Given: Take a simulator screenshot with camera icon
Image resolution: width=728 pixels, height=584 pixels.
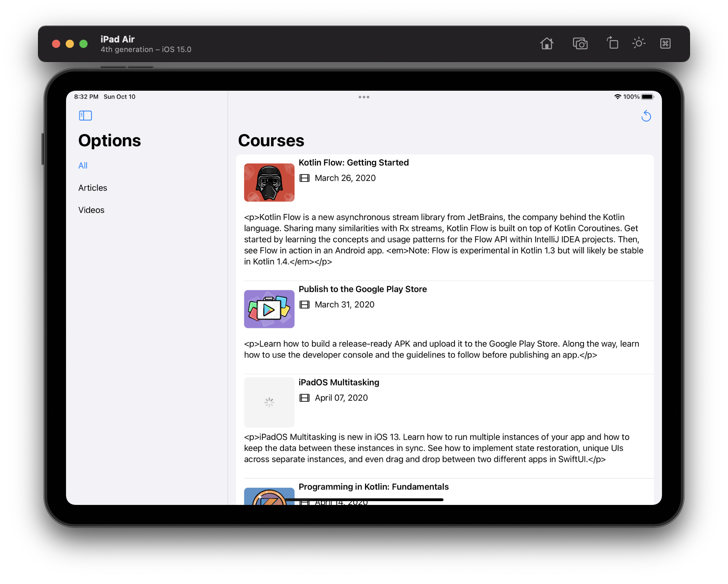Looking at the screenshot, I should click(x=580, y=43).
